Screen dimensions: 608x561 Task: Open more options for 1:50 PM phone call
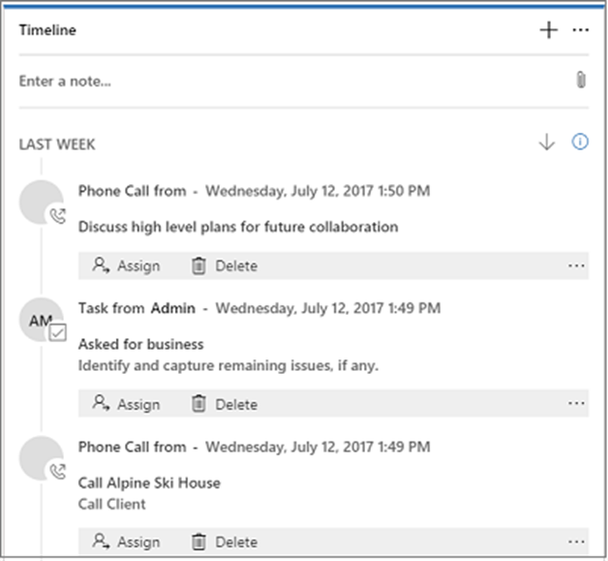[576, 266]
